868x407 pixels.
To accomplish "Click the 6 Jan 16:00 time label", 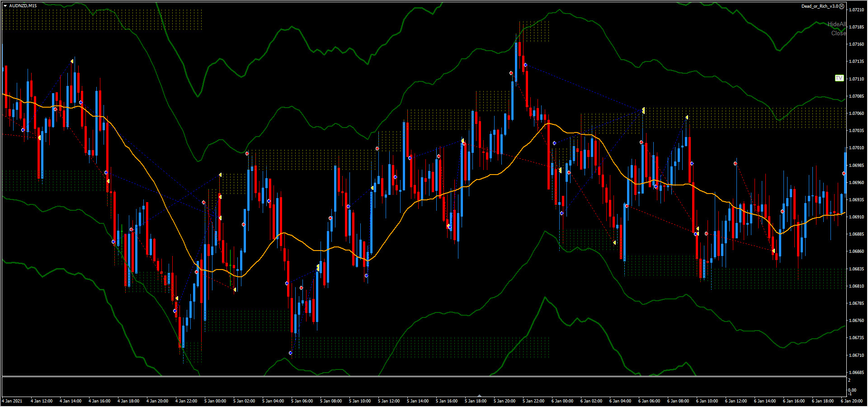I will (794, 401).
